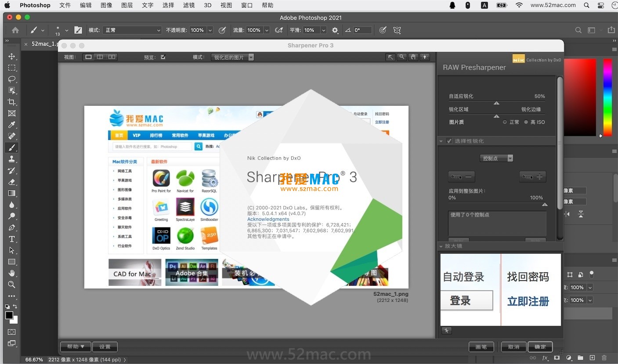Image resolution: width=618 pixels, height=364 pixels.
Task: Open the 图像 menu
Action: point(106,5)
